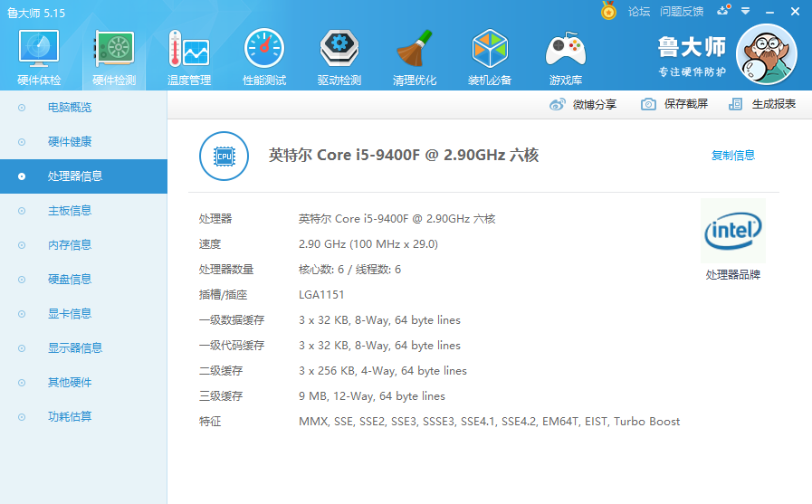
Task: Click the 二级缓存 value 3 x 256 KB
Action: [x=383, y=370]
